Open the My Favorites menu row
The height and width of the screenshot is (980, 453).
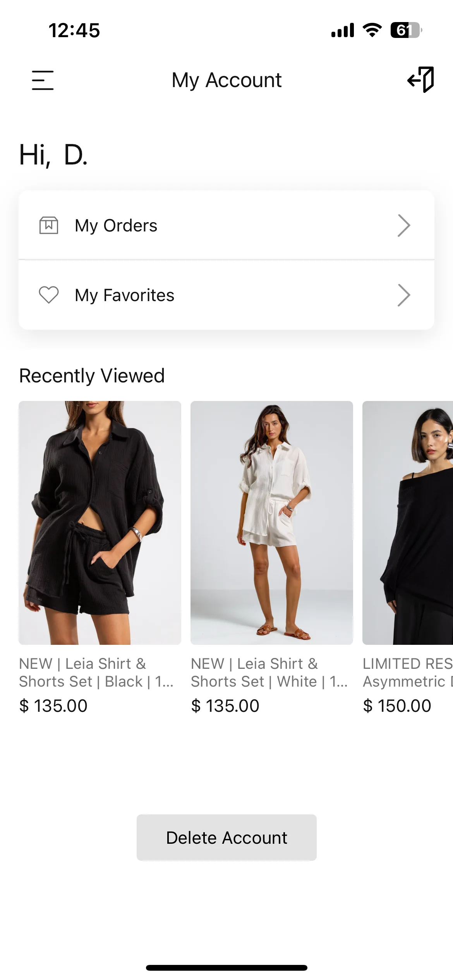pyautogui.click(x=226, y=295)
